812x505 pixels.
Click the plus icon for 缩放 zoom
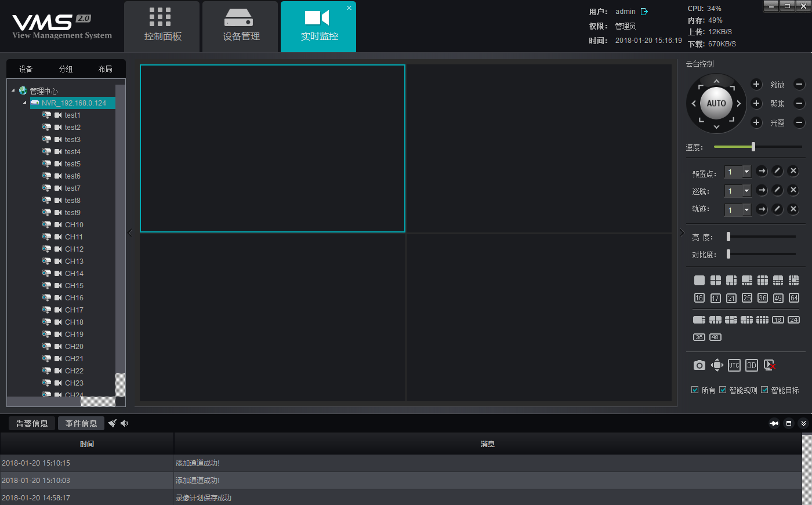[756, 84]
